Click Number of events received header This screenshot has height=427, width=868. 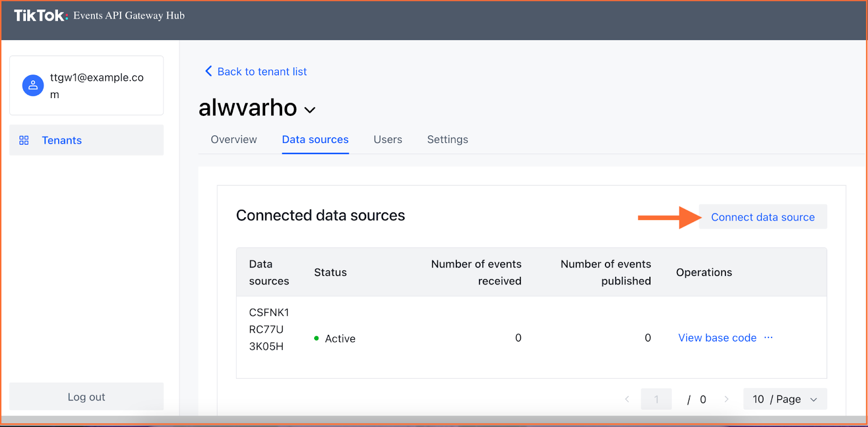(x=476, y=273)
